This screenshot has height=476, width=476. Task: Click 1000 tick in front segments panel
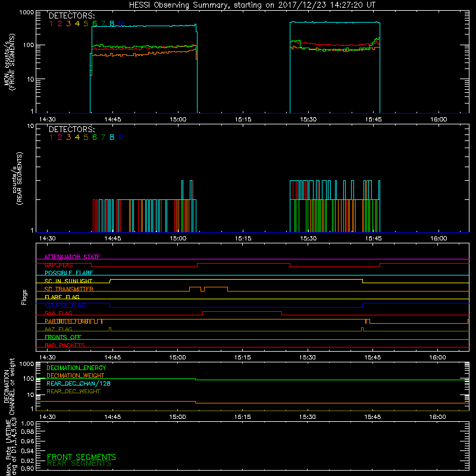click(x=27, y=12)
